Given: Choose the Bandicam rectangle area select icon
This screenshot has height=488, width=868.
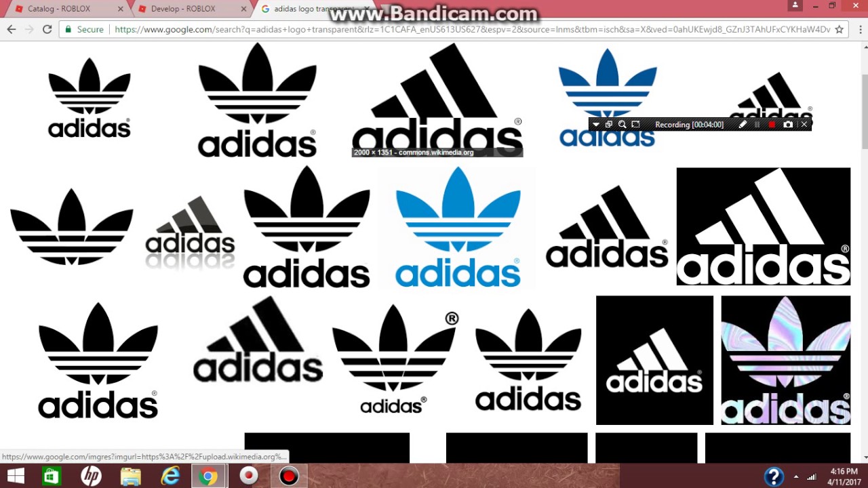Looking at the screenshot, I should coord(635,125).
